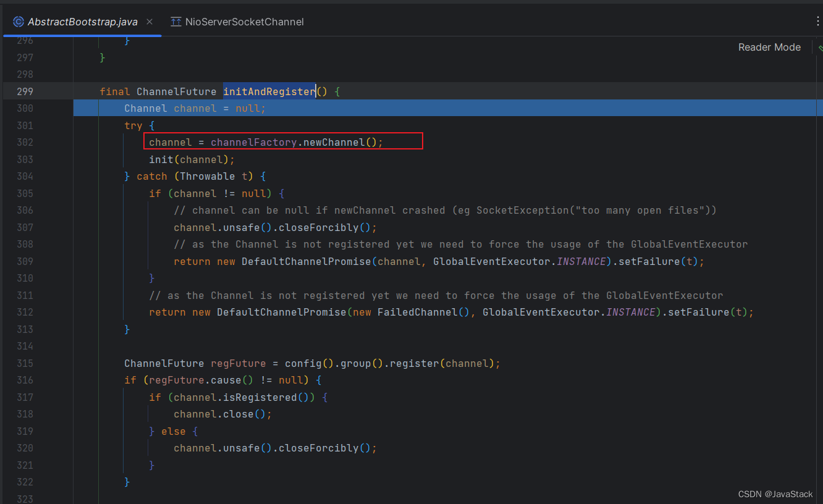Click the newChannel() call on line 302
Image resolution: width=823 pixels, height=504 pixels.
pyautogui.click(x=340, y=142)
